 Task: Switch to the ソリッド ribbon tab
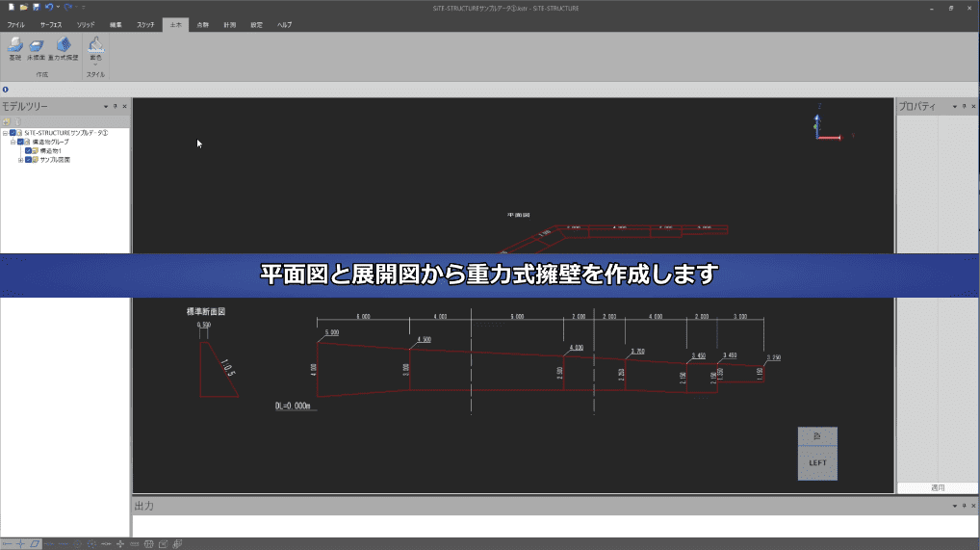click(x=86, y=25)
